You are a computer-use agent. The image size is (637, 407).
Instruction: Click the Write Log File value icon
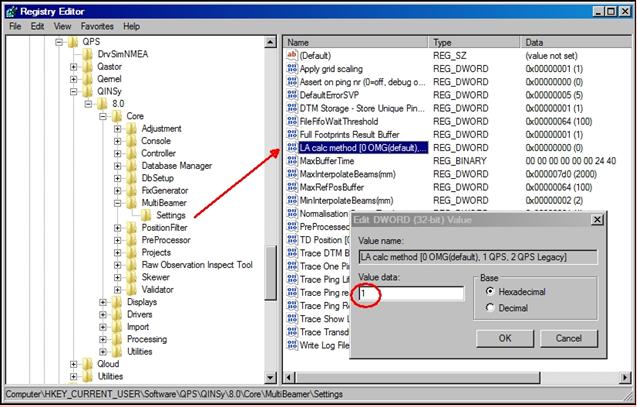(292, 345)
